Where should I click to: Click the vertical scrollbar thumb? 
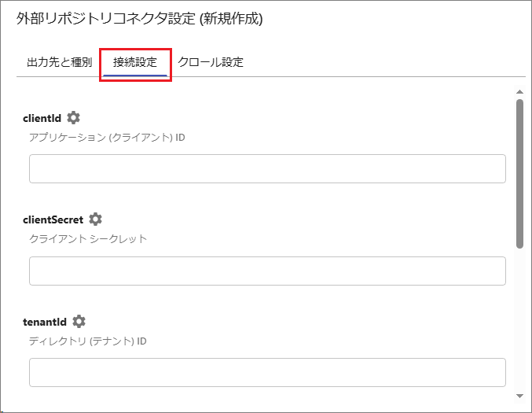[x=519, y=173]
